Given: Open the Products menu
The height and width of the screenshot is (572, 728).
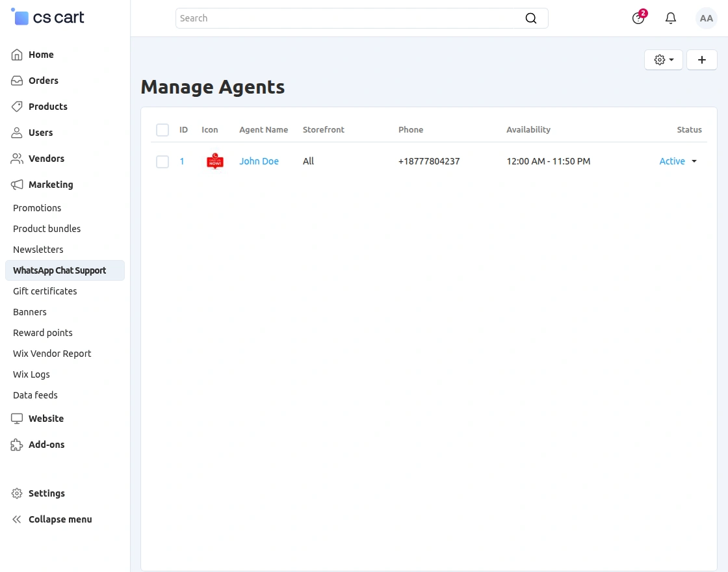Looking at the screenshot, I should pyautogui.click(x=48, y=107).
